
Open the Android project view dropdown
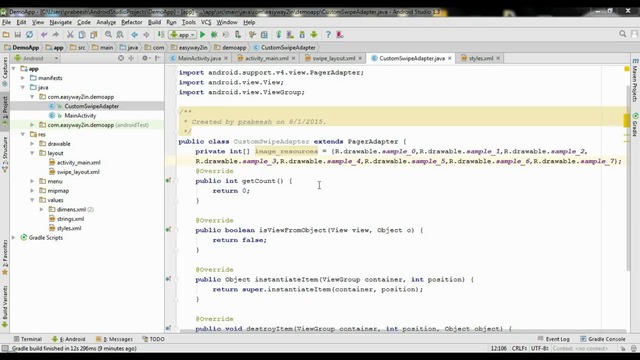coord(37,58)
